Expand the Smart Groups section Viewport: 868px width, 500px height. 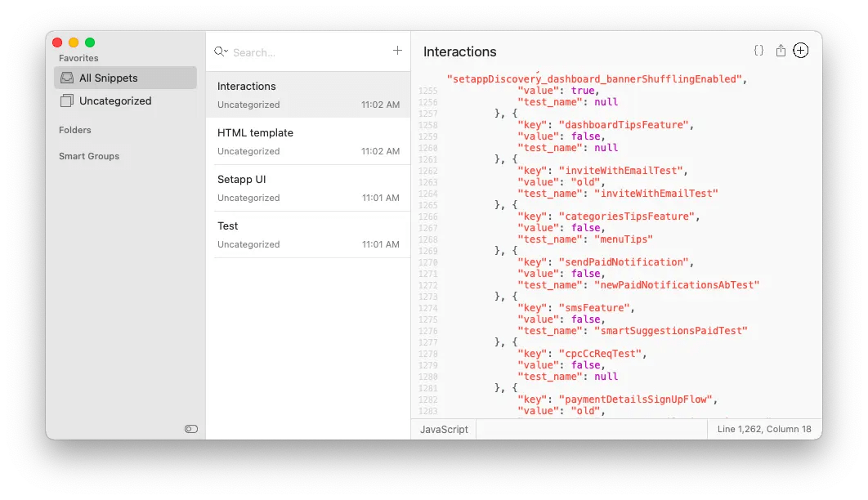tap(88, 156)
